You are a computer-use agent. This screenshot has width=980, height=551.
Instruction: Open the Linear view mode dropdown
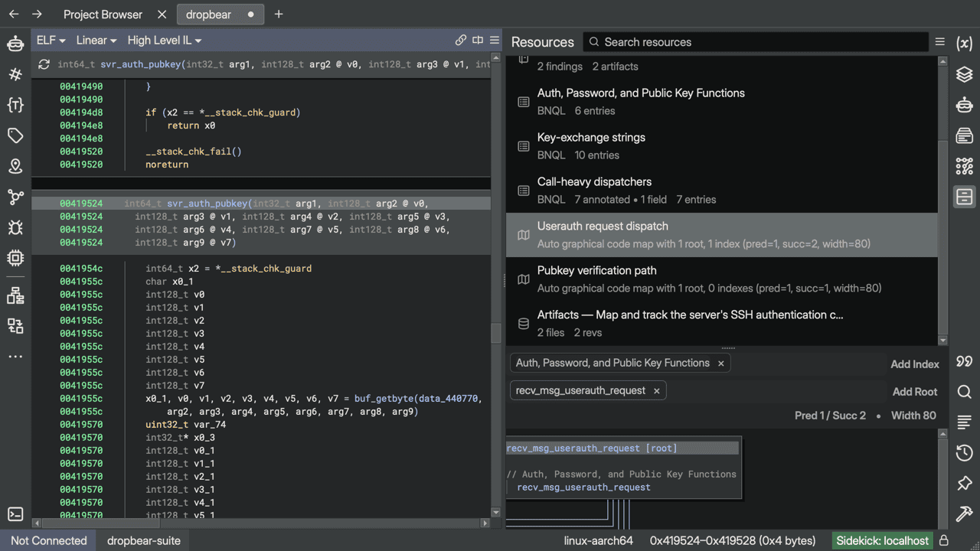(96, 40)
